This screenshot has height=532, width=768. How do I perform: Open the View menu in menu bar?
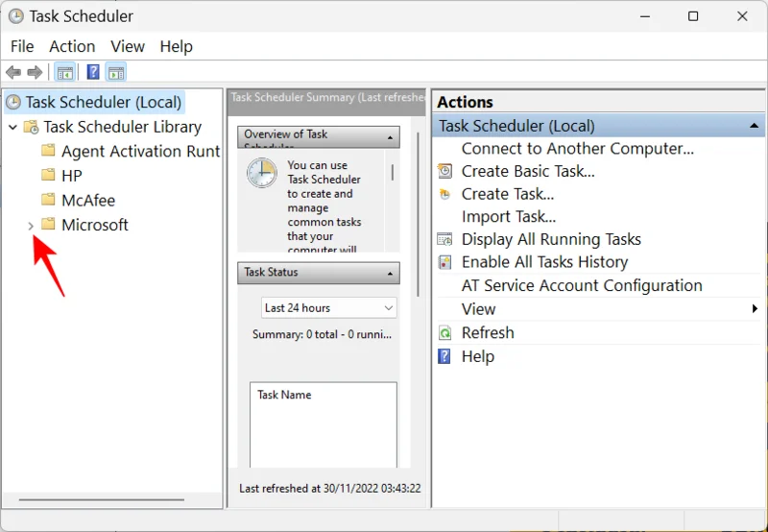(x=128, y=46)
